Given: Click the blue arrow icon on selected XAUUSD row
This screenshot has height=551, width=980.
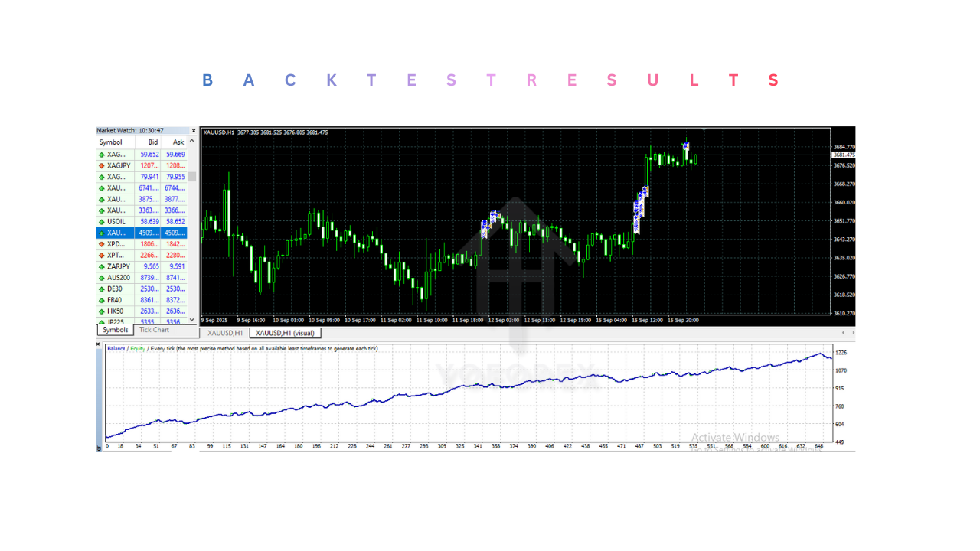Looking at the screenshot, I should click(x=102, y=233).
